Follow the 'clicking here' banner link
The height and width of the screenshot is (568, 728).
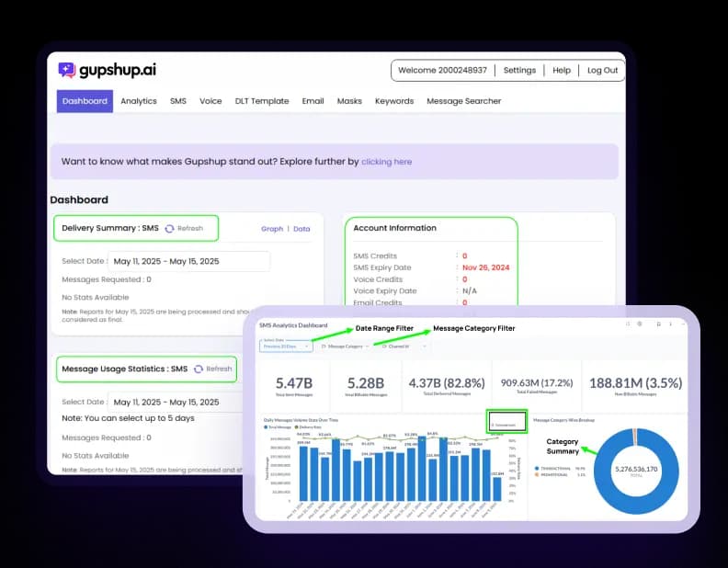(x=386, y=162)
